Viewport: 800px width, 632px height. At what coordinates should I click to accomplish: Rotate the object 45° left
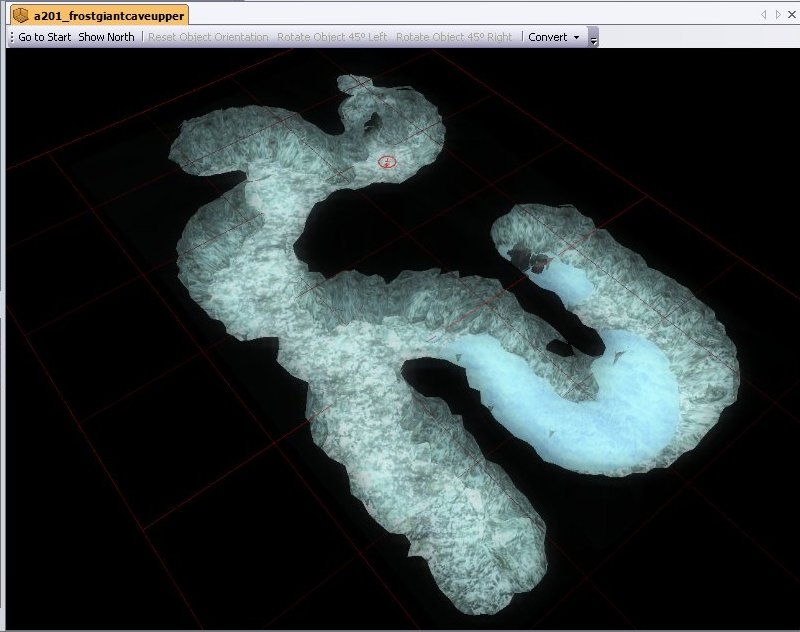click(331, 37)
